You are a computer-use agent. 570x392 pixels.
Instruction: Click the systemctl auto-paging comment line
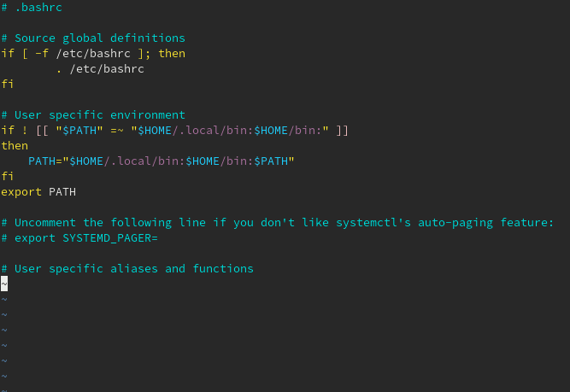coord(278,222)
